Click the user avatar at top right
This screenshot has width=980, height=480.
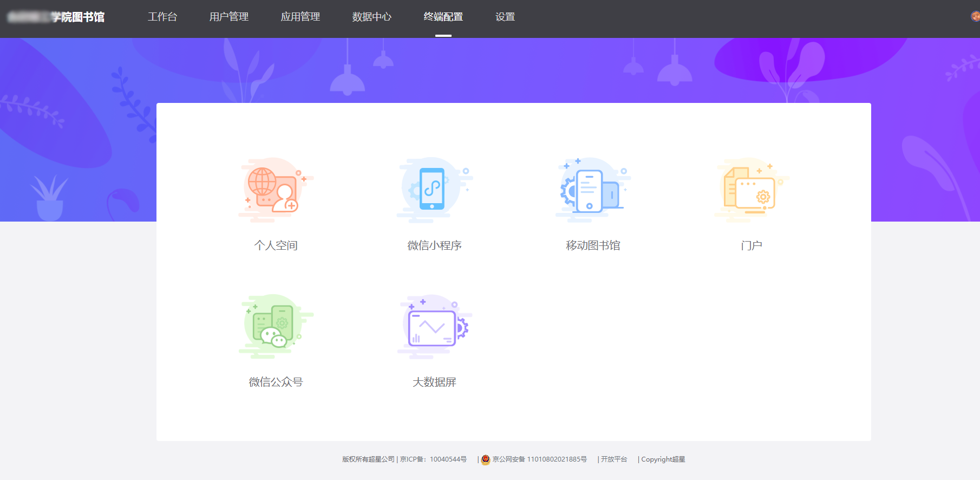click(975, 16)
